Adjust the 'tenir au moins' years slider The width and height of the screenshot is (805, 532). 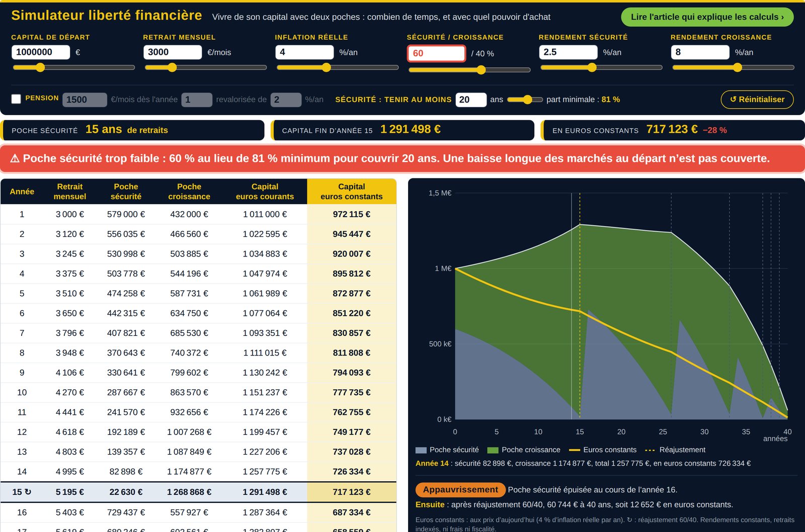click(525, 100)
